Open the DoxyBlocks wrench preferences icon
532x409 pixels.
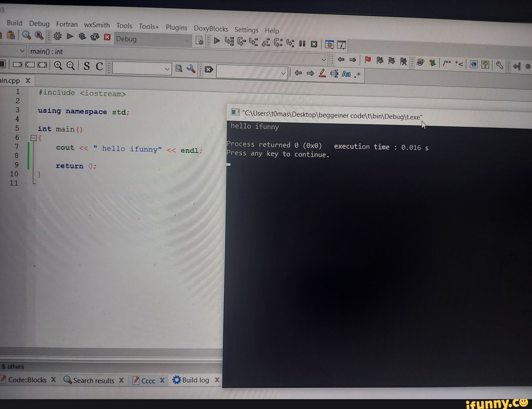[499, 65]
